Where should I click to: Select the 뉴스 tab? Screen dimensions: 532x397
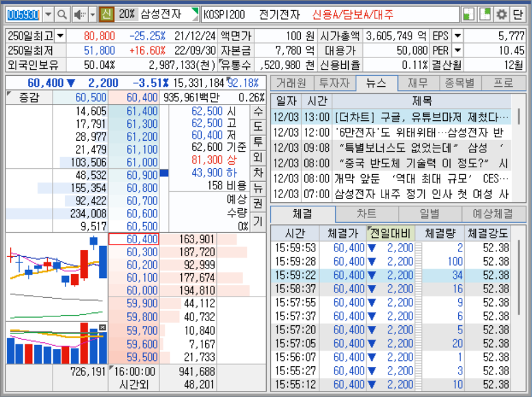coord(376,83)
